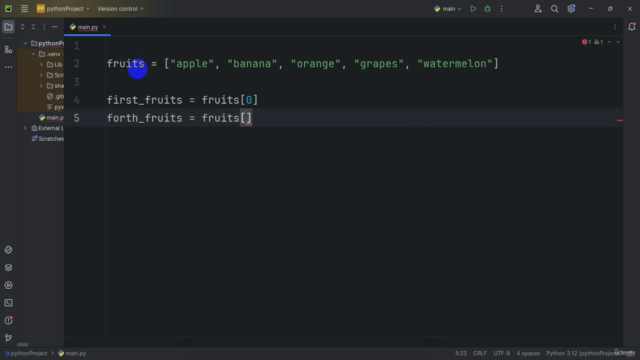Change UTF-8 file encoding

point(502,353)
